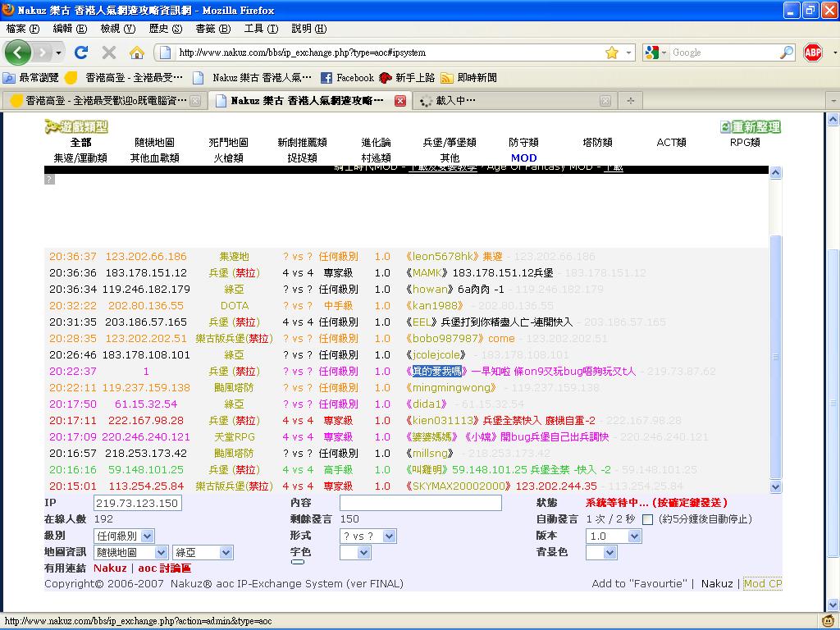Open 香港高登 bookmark in bookmarks toolbar

(125, 78)
